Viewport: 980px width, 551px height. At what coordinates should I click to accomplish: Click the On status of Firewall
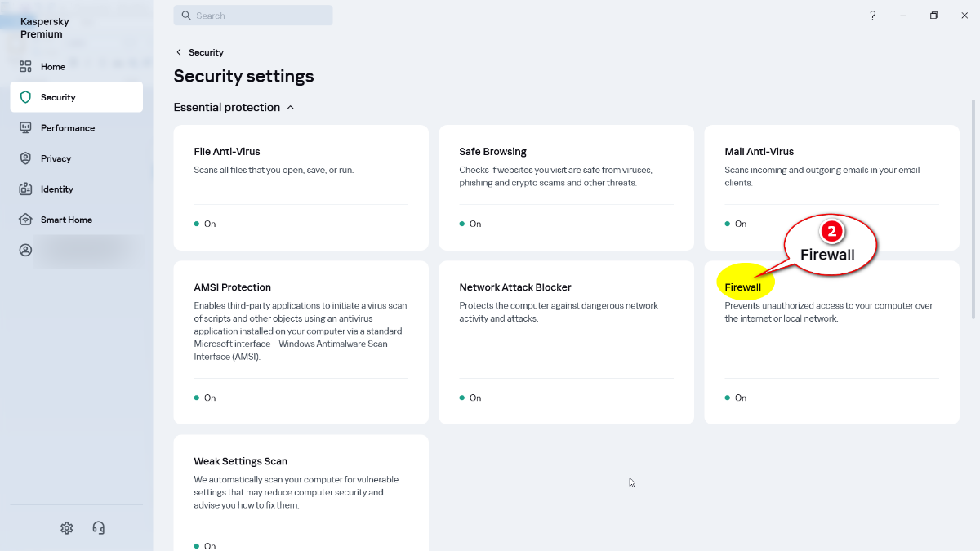click(x=736, y=398)
